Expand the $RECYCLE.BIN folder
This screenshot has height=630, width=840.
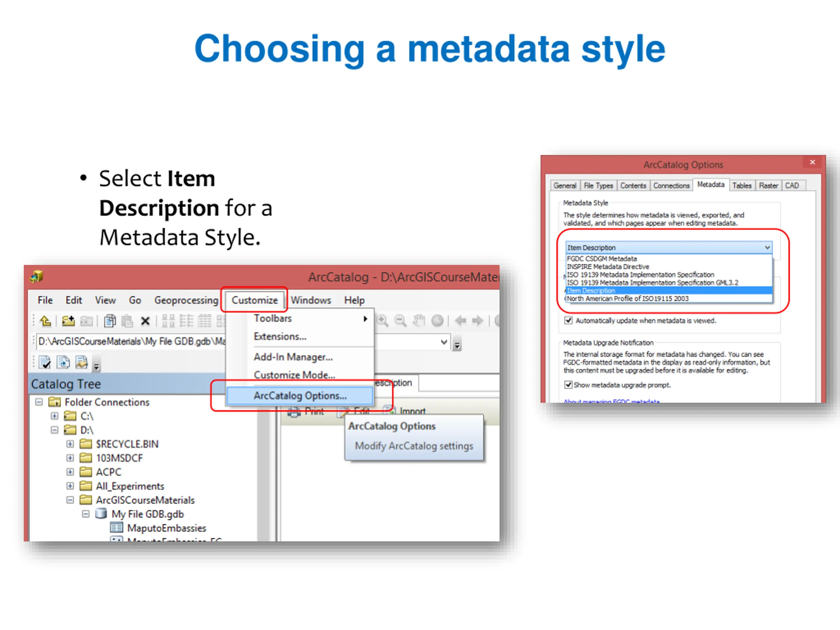click(70, 444)
